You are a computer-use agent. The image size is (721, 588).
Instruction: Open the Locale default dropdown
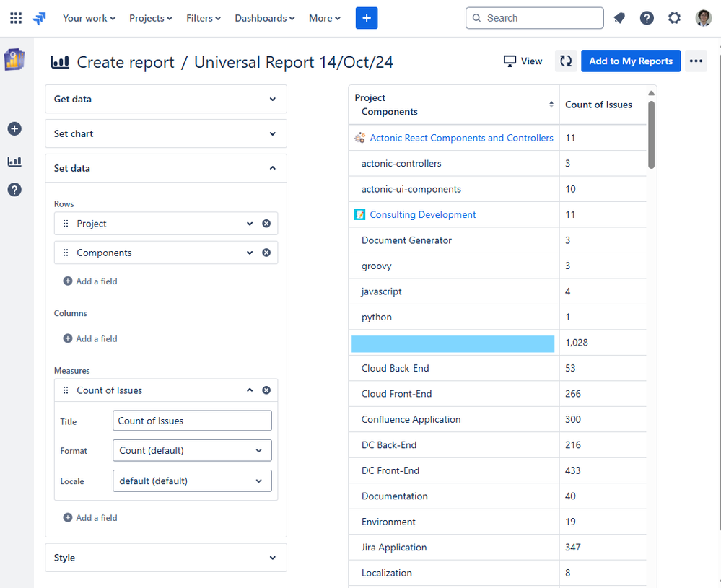click(x=192, y=481)
